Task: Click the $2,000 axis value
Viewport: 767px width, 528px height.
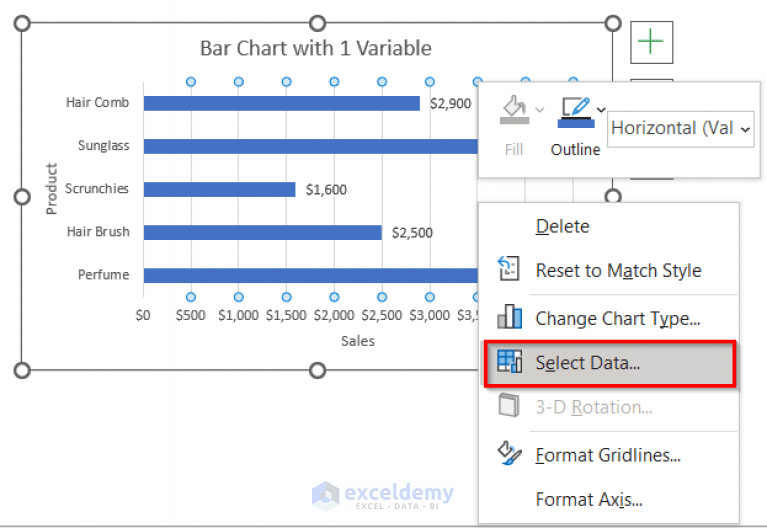Action: click(x=334, y=315)
